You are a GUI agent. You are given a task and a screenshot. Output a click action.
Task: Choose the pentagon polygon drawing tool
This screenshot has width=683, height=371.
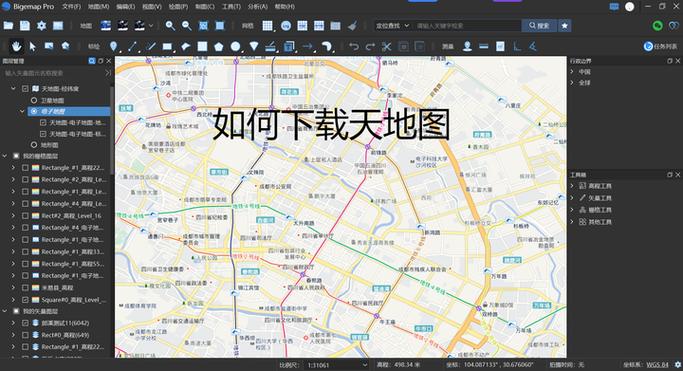point(219,46)
